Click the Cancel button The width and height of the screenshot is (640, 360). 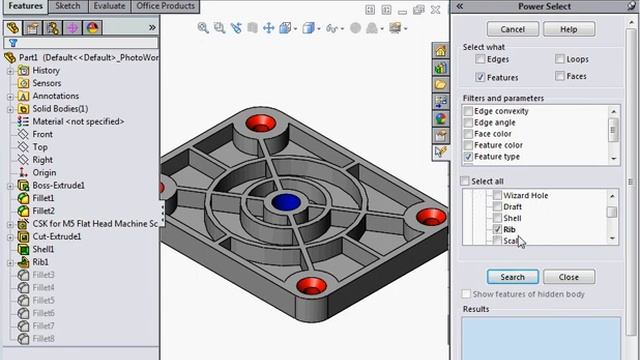(x=513, y=29)
